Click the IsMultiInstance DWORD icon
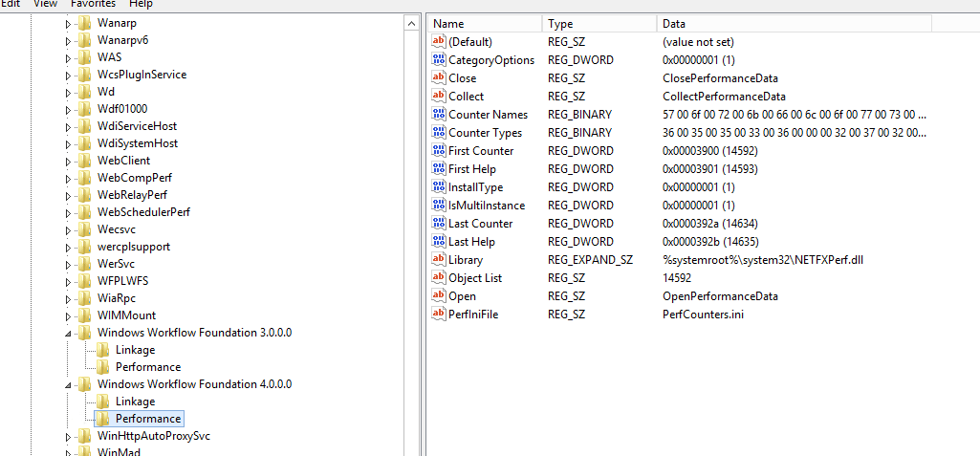The width and height of the screenshot is (980, 456). pyautogui.click(x=439, y=205)
